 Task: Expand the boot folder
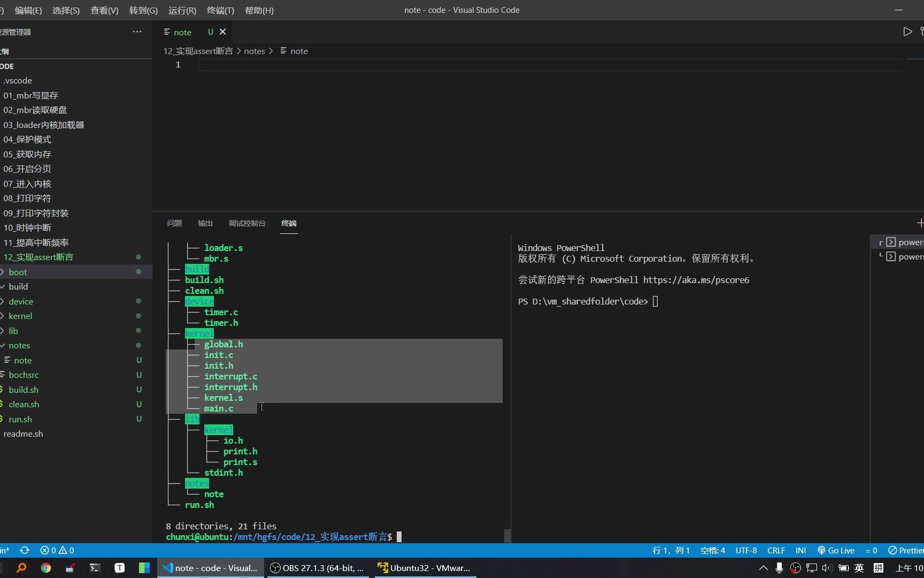pyautogui.click(x=76, y=272)
